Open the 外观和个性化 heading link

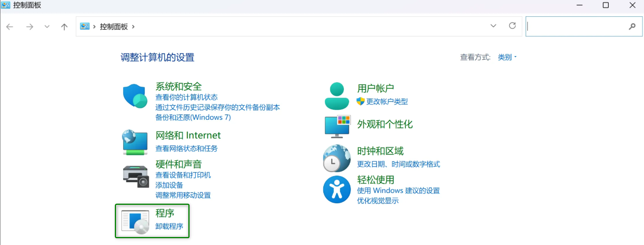pyautogui.click(x=385, y=124)
